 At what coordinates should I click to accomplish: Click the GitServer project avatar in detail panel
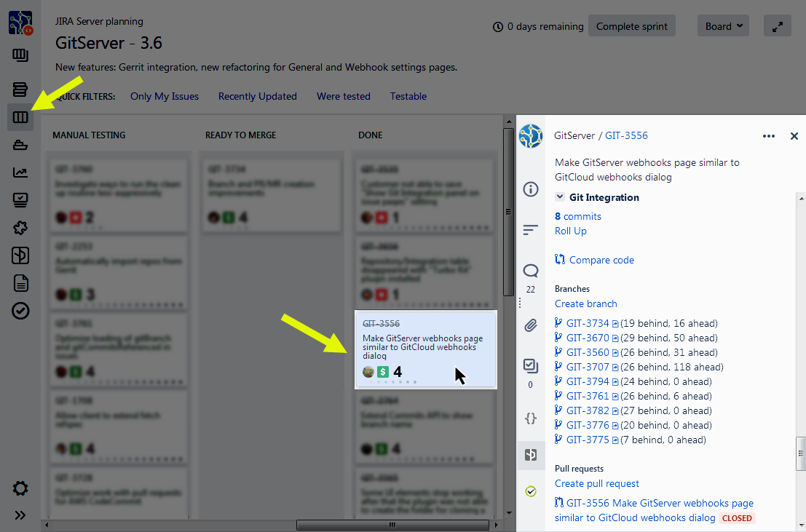pos(531,136)
